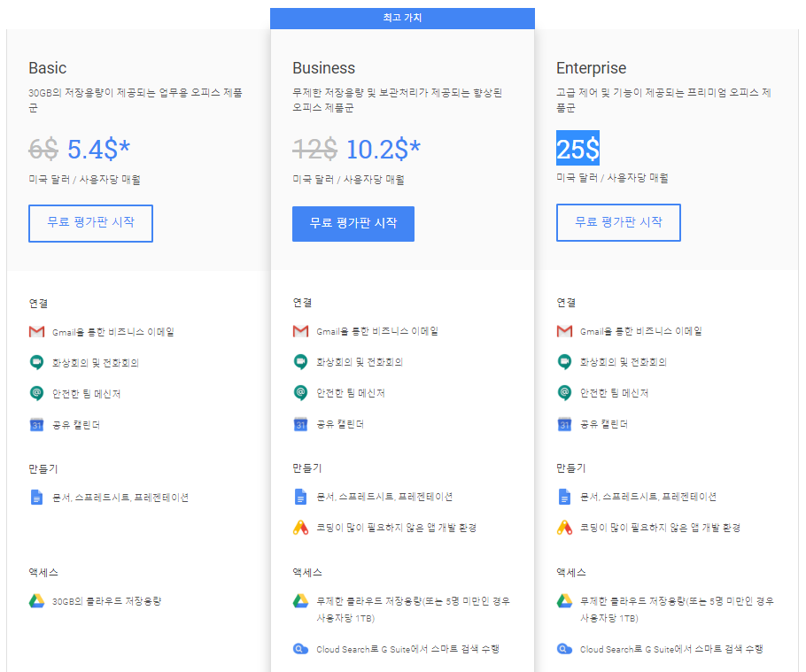Screen dimensions: 806x672
Task: Click the Enterprise plan heading
Action: click(591, 68)
